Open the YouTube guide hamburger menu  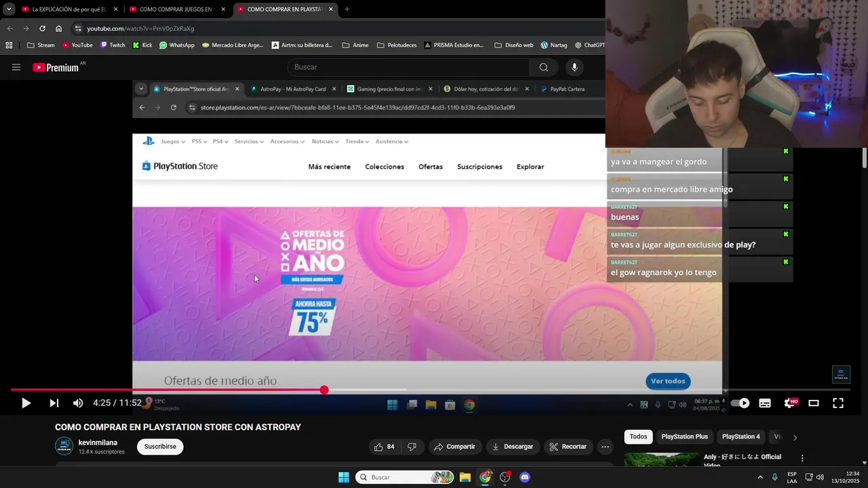(16, 67)
